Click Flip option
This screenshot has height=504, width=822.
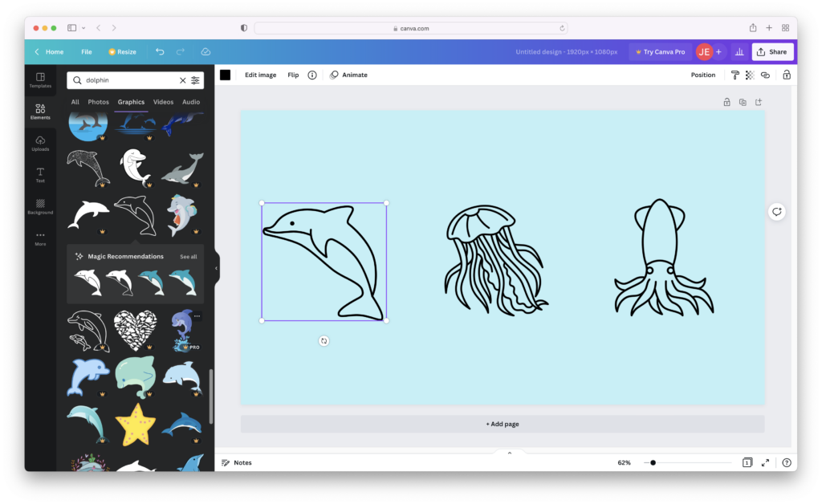(x=293, y=75)
